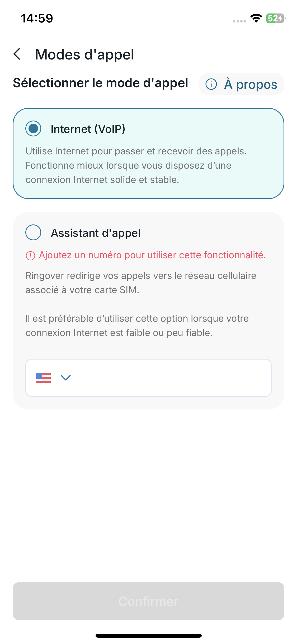Tap the cellular signal dots
Viewport: 297px width, 644px height.
coord(239,21)
